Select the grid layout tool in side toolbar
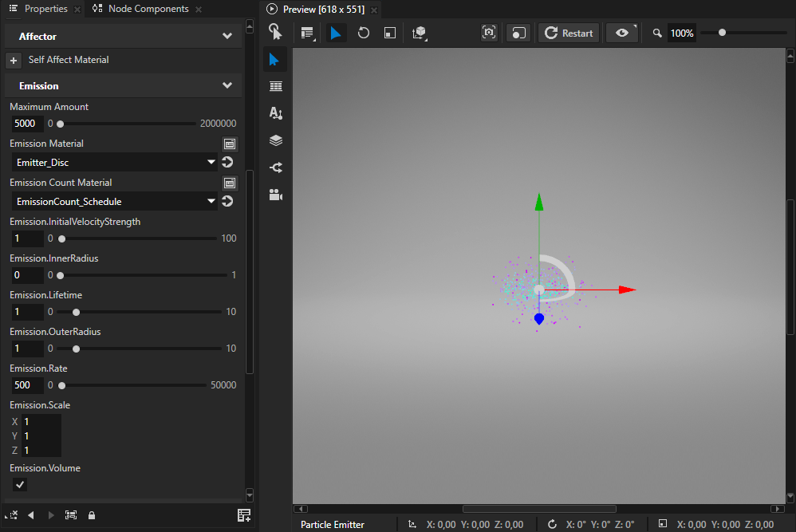 (276, 86)
